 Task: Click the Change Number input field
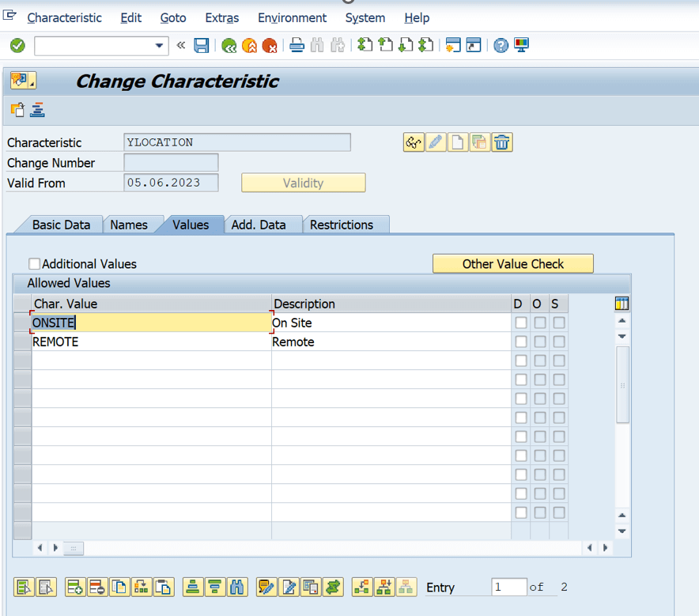tap(171, 163)
